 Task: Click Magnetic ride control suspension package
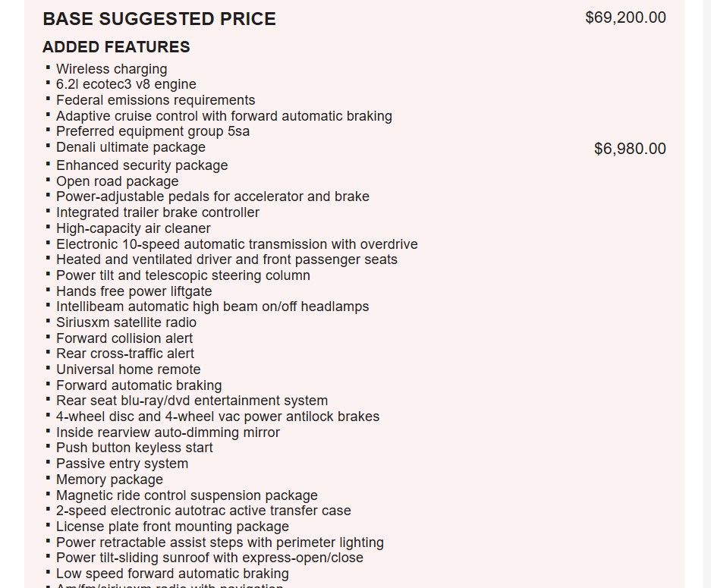[x=187, y=495]
